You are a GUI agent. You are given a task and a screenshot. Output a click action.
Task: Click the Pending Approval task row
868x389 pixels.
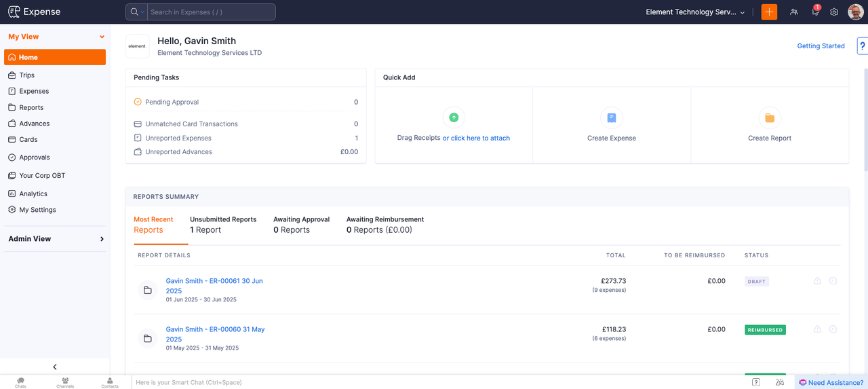tap(246, 102)
